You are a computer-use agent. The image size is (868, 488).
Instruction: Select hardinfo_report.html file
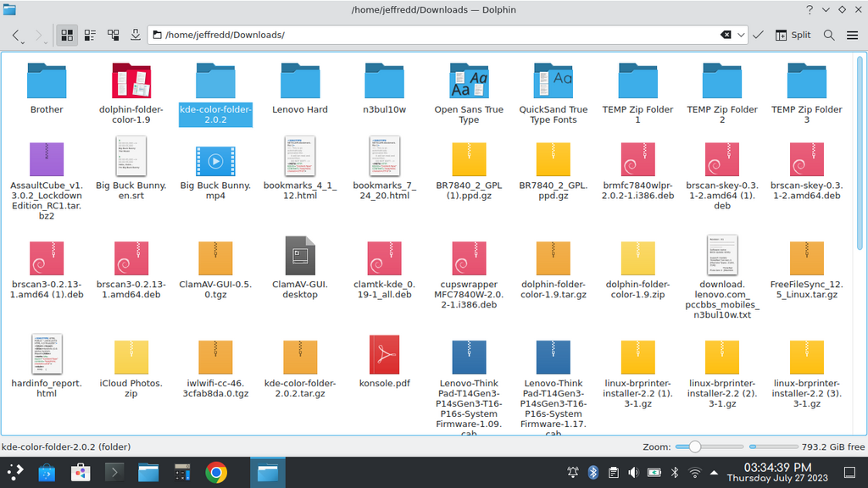(x=47, y=366)
